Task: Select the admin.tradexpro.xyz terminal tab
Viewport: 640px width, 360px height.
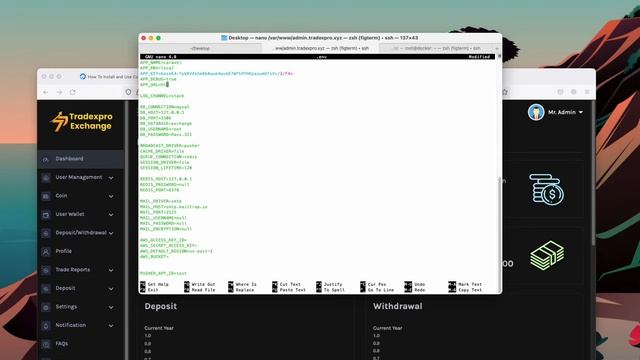Action: pyautogui.click(x=321, y=48)
